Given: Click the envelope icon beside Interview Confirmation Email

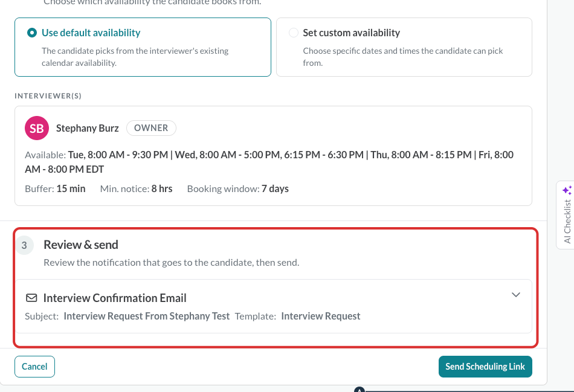Looking at the screenshot, I should pyautogui.click(x=31, y=298).
